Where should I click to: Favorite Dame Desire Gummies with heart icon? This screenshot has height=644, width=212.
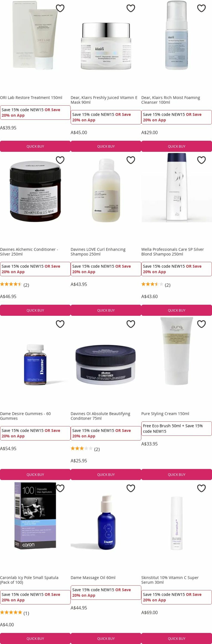click(60, 324)
